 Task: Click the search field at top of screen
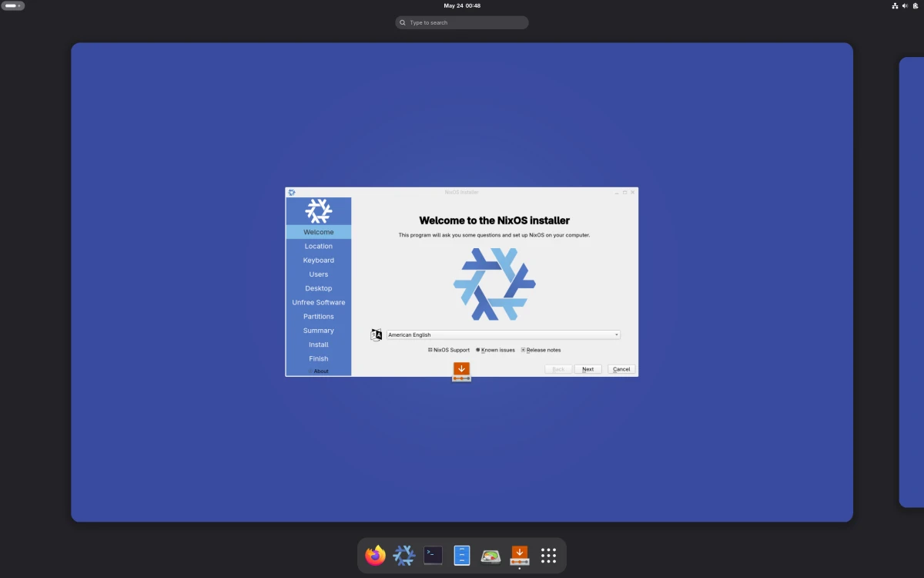[x=461, y=22]
